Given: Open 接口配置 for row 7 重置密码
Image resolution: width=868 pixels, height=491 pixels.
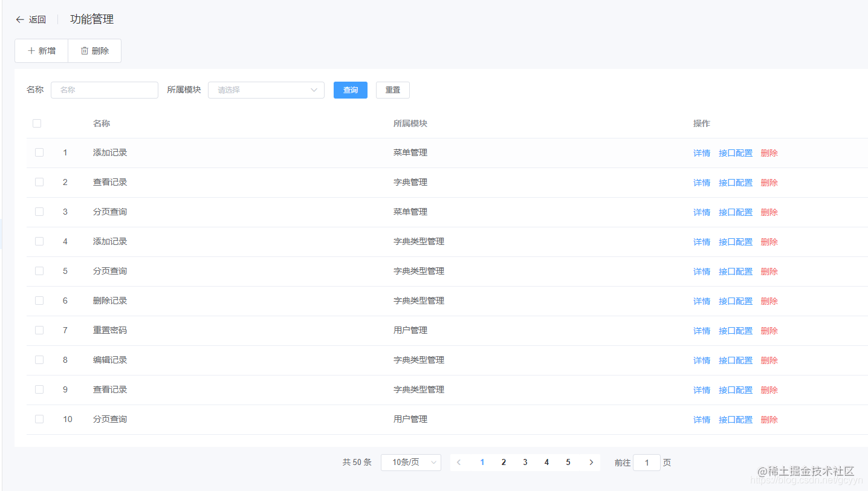Looking at the screenshot, I should coord(736,331).
